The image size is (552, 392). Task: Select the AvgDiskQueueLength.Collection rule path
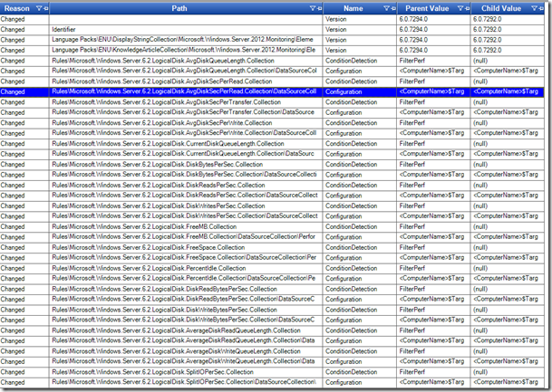click(x=186, y=61)
